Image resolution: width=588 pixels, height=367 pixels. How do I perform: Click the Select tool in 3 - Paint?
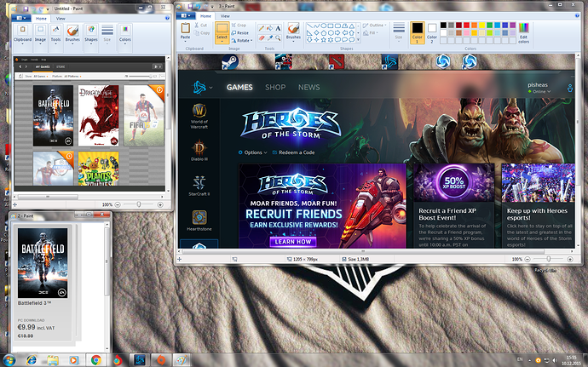(x=222, y=32)
